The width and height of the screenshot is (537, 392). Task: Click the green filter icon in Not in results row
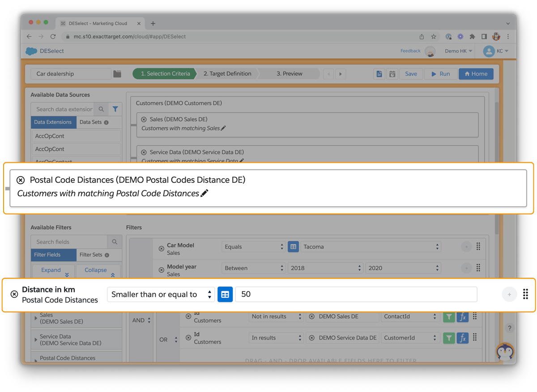click(448, 316)
